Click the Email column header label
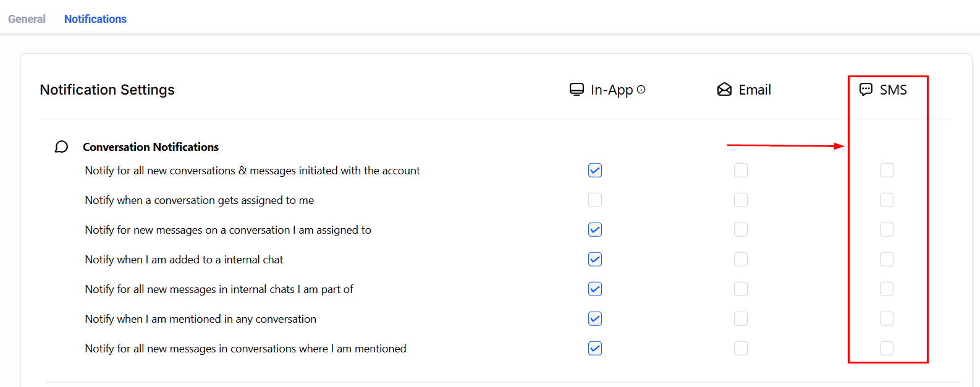The height and width of the screenshot is (387, 980). coord(754,90)
